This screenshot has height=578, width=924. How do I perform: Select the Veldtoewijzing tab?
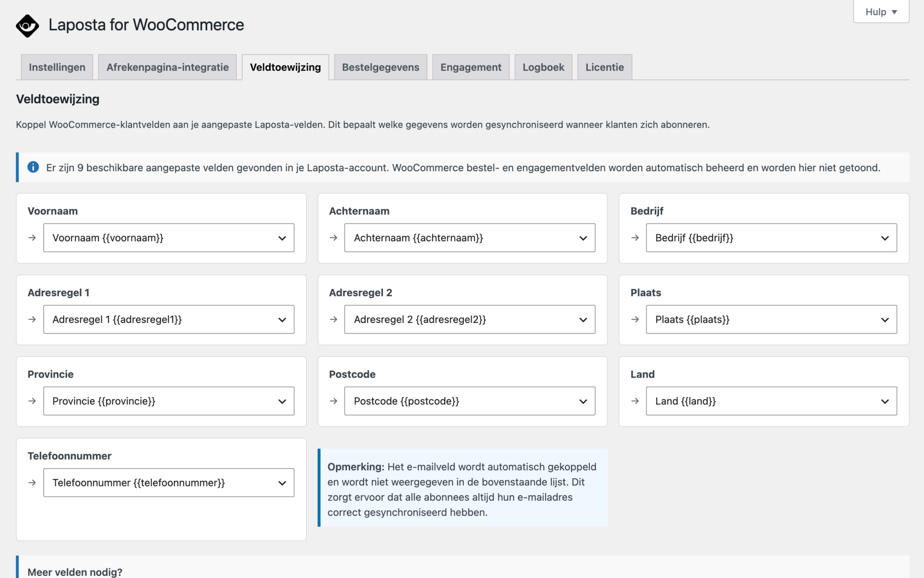[285, 67]
